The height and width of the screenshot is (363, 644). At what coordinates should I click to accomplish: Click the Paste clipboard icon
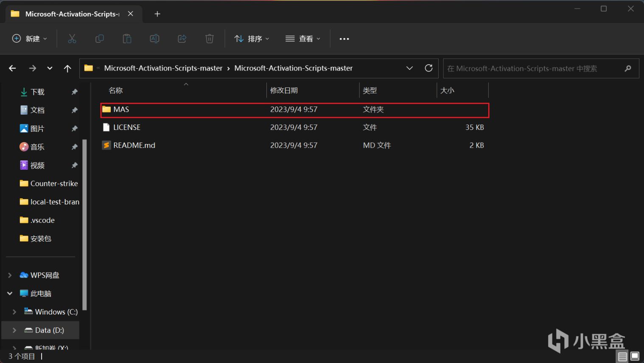click(x=127, y=39)
